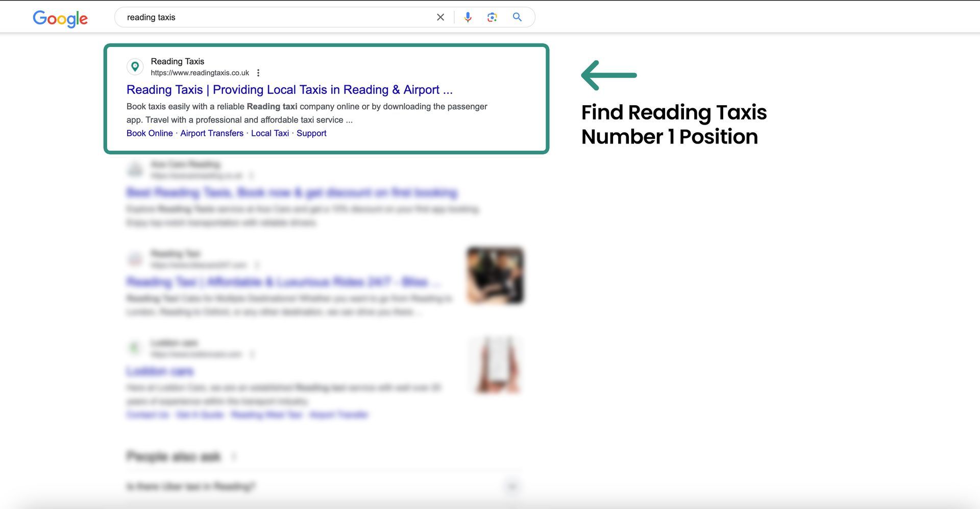This screenshot has width=980, height=509.
Task: Open Google Lens image search icon
Action: pos(492,17)
